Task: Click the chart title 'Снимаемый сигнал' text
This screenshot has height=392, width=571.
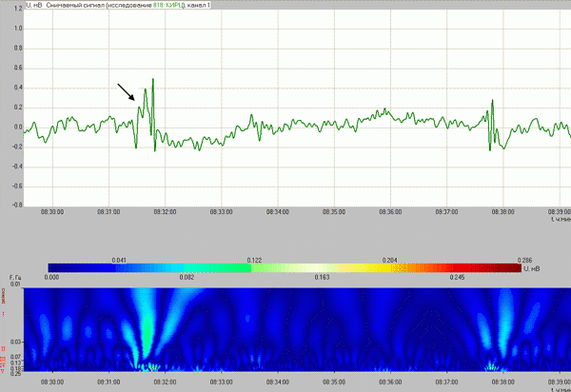Action: point(75,6)
